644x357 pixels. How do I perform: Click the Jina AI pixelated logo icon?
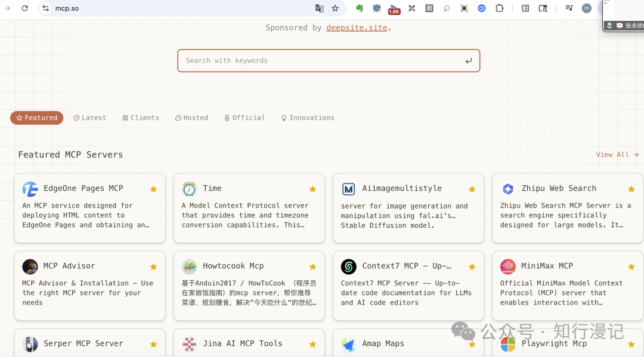coord(190,344)
